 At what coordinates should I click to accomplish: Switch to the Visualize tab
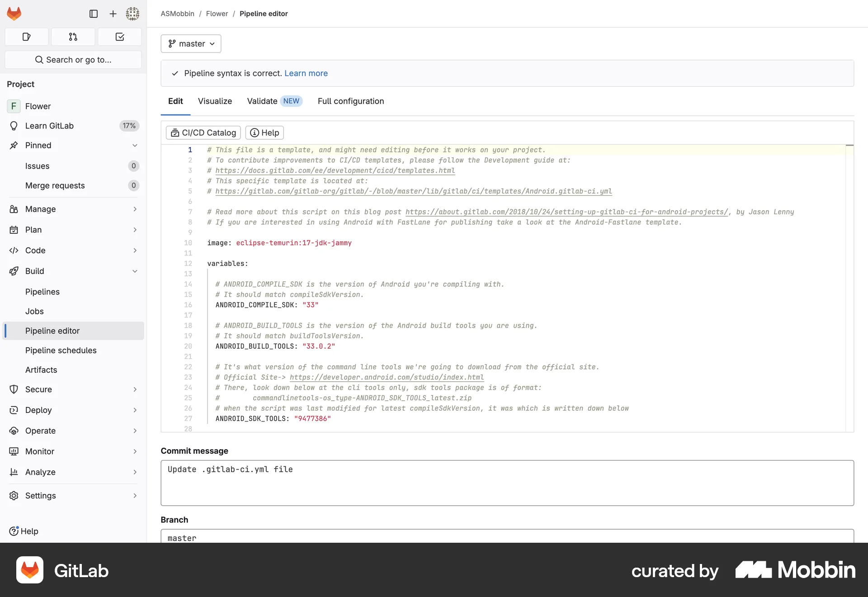[215, 101]
